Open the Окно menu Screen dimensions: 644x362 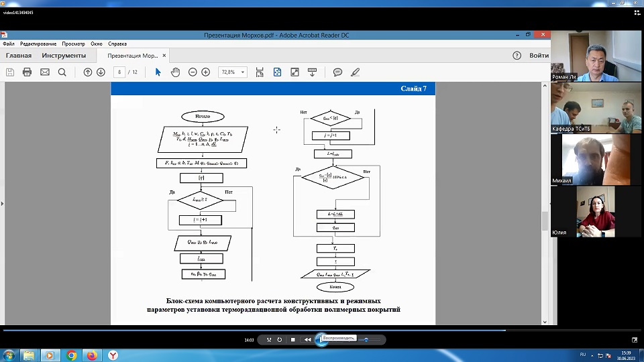click(x=97, y=44)
